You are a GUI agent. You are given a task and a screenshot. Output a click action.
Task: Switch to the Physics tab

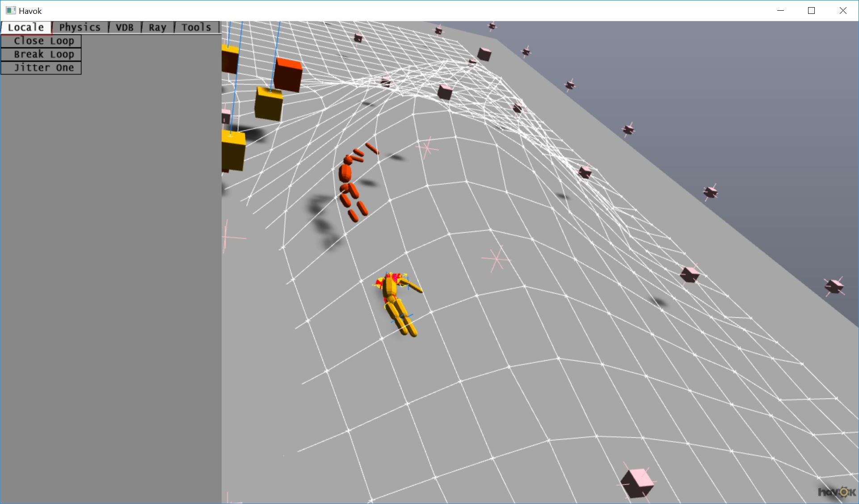[80, 27]
